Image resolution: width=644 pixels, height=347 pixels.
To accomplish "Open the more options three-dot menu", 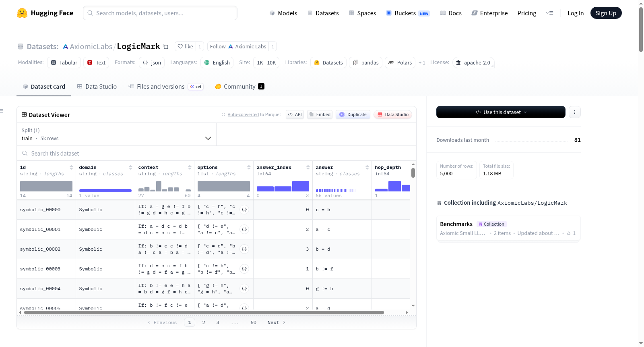I will coord(575,112).
